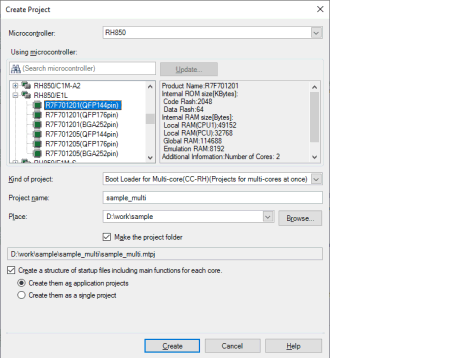Toggle Make the project folder checkbox
This screenshot has width=474, height=360.
[x=107, y=237]
